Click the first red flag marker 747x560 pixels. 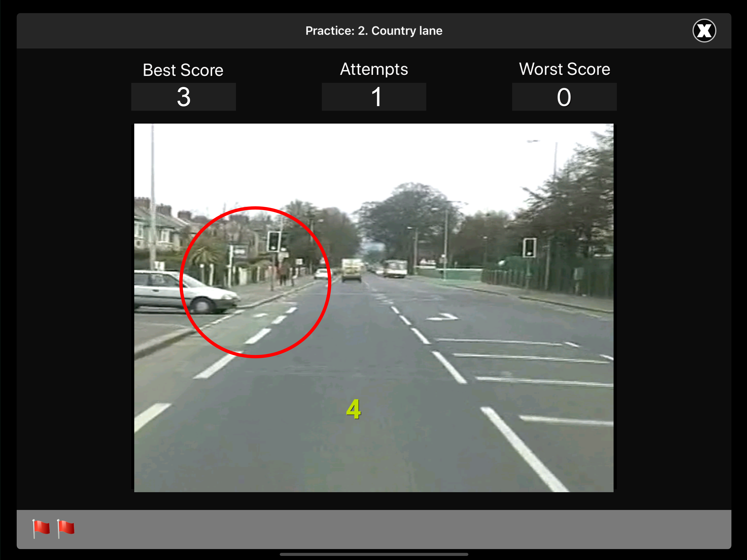pyautogui.click(x=41, y=528)
